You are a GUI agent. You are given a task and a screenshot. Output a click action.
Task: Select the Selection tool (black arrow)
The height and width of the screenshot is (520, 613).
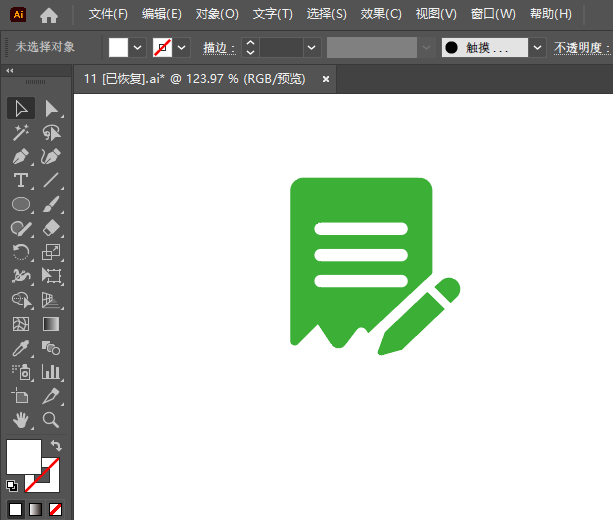tap(21, 108)
